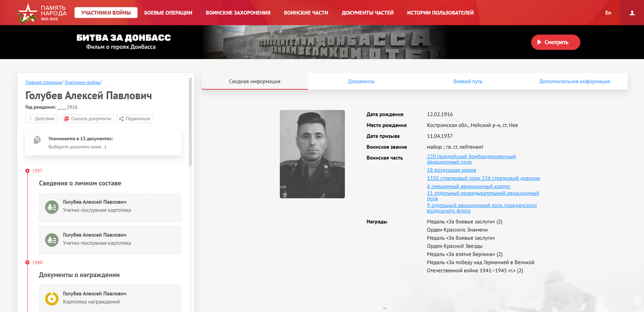
Task: Click the Битва за Донбасс banner title
Action: coord(124,38)
